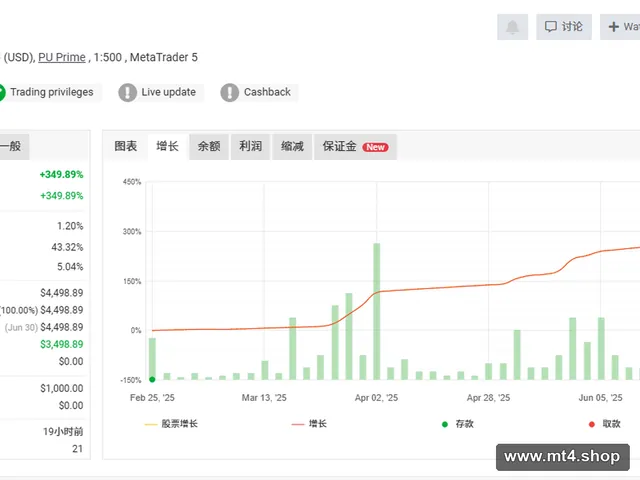
Task: Click the $3,498.89 green profit value
Action: tap(62, 344)
